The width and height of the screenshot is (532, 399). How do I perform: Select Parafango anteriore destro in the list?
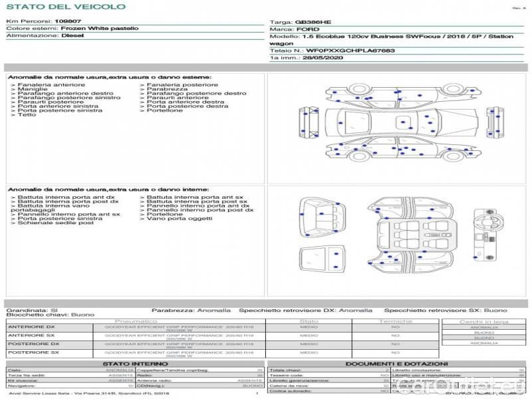pyautogui.click(x=65, y=93)
